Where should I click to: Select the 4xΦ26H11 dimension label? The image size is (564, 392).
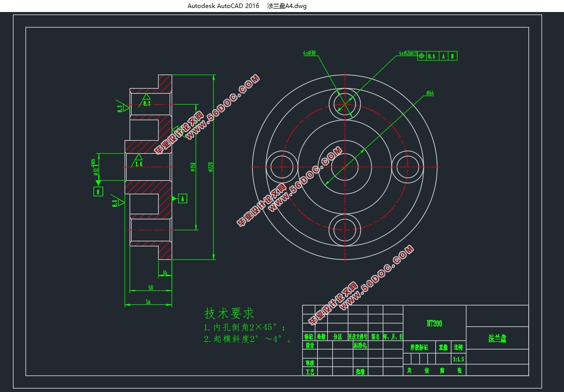[x=407, y=53]
